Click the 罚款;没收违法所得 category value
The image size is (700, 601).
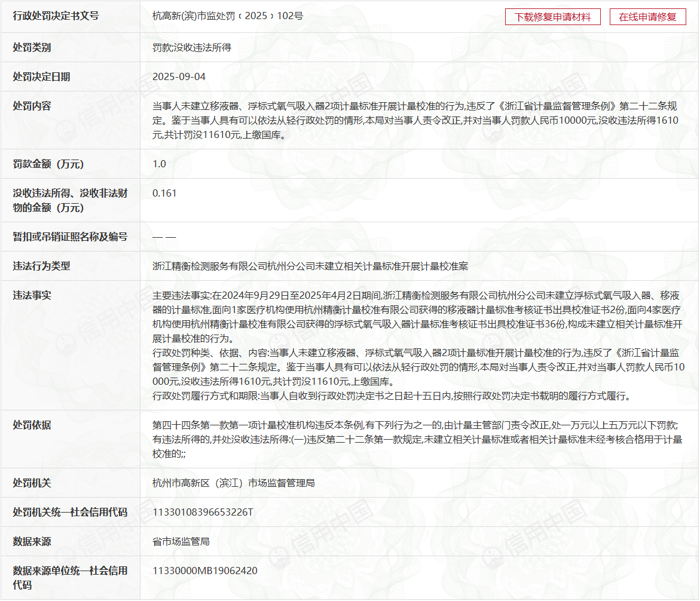click(x=192, y=47)
